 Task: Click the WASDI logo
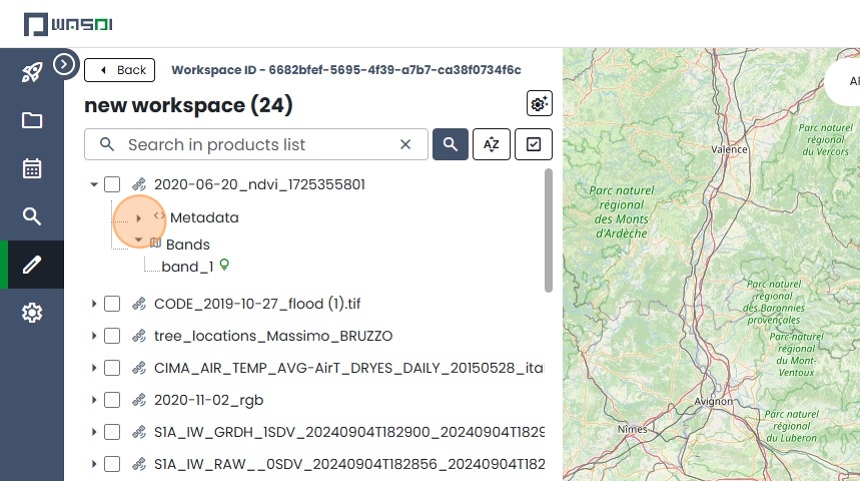pyautogui.click(x=68, y=25)
